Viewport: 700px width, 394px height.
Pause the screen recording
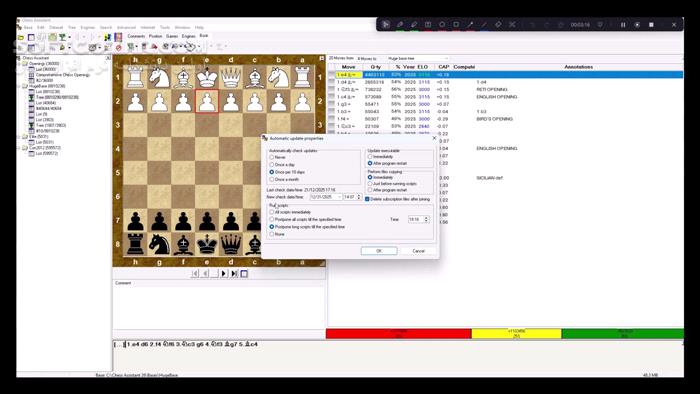click(x=623, y=25)
